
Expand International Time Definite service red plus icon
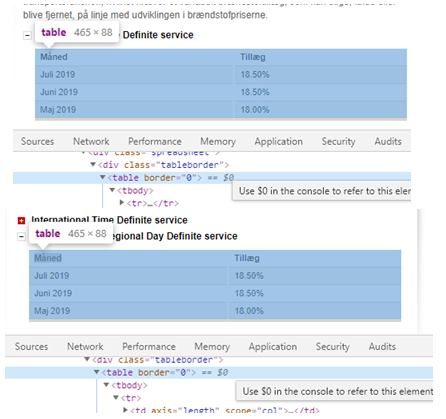click(x=21, y=220)
